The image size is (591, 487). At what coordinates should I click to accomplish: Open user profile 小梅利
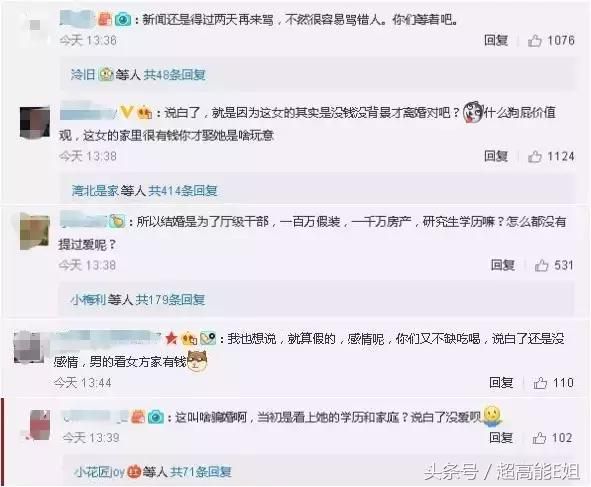pos(88,300)
